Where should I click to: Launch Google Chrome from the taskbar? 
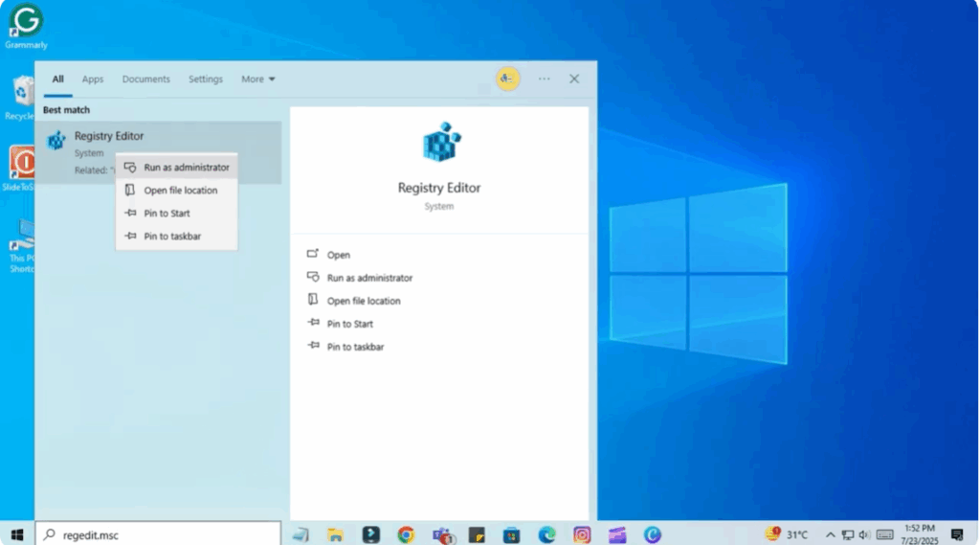(x=406, y=534)
